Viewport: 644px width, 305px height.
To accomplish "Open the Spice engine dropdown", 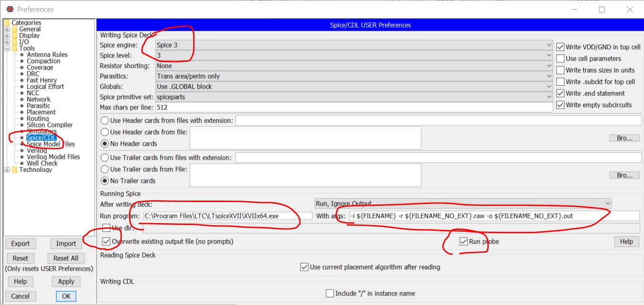I will pos(354,45).
